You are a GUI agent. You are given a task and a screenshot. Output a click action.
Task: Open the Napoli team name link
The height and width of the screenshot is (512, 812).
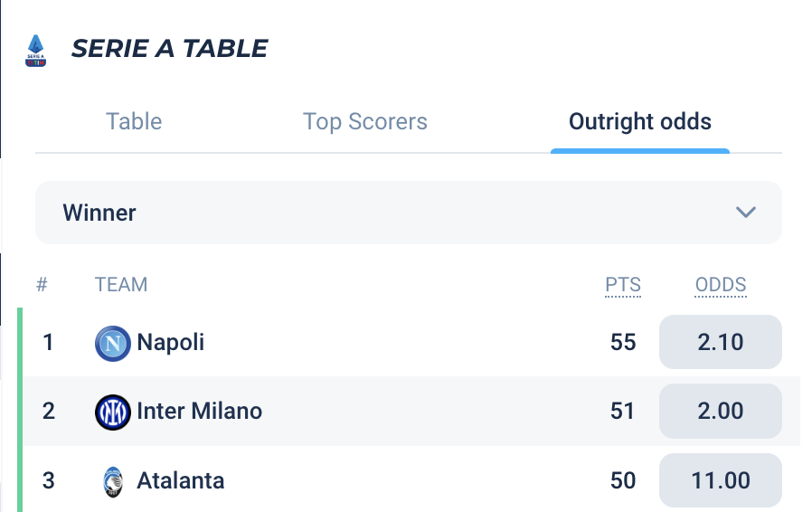coord(171,342)
